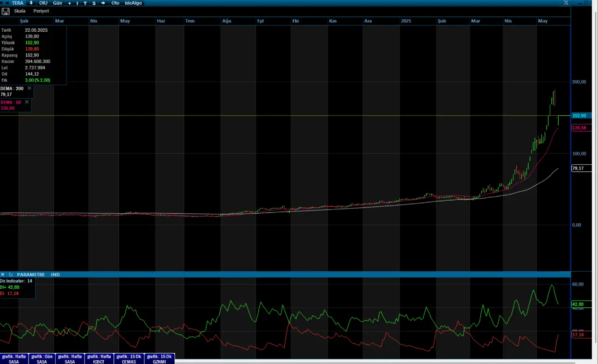Screen dimensions: 598x364
Task: Click the right-arrow toolbar icon
Action: (x=103, y=3)
